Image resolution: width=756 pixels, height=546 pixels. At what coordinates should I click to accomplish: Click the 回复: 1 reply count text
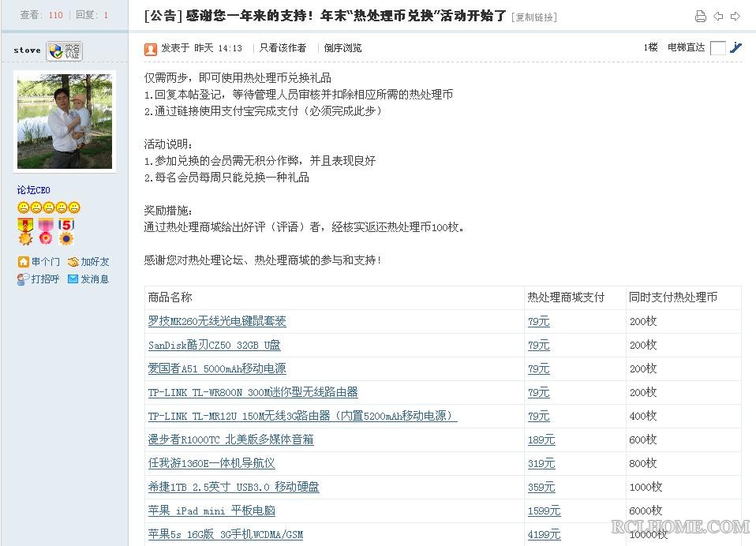92,15
